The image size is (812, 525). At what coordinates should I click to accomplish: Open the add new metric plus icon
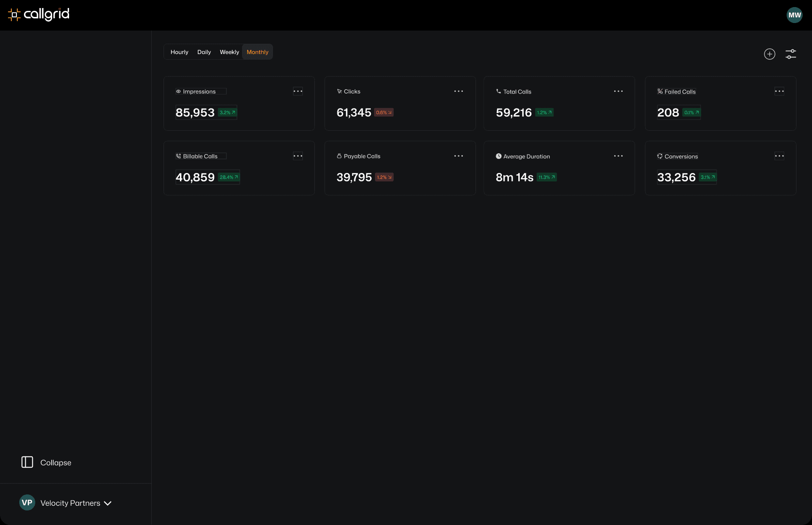(x=769, y=54)
